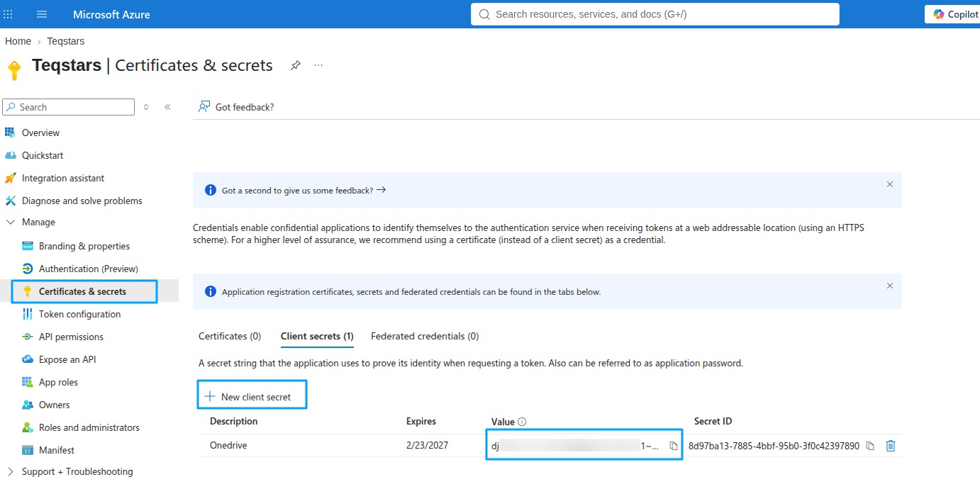The height and width of the screenshot is (489, 980).
Task: Switch to Certificates (0) tab
Action: click(x=230, y=336)
